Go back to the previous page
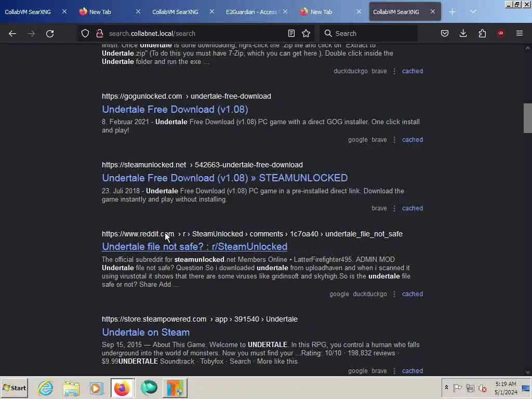This screenshot has height=399, width=532. point(12,34)
